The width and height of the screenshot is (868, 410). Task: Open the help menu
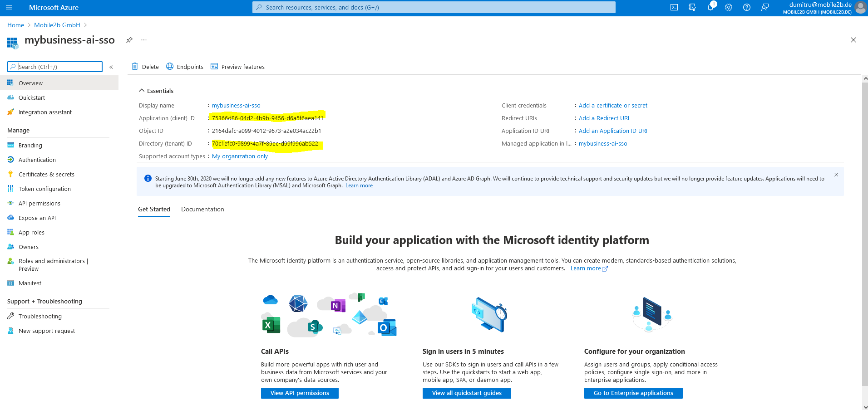[747, 7]
